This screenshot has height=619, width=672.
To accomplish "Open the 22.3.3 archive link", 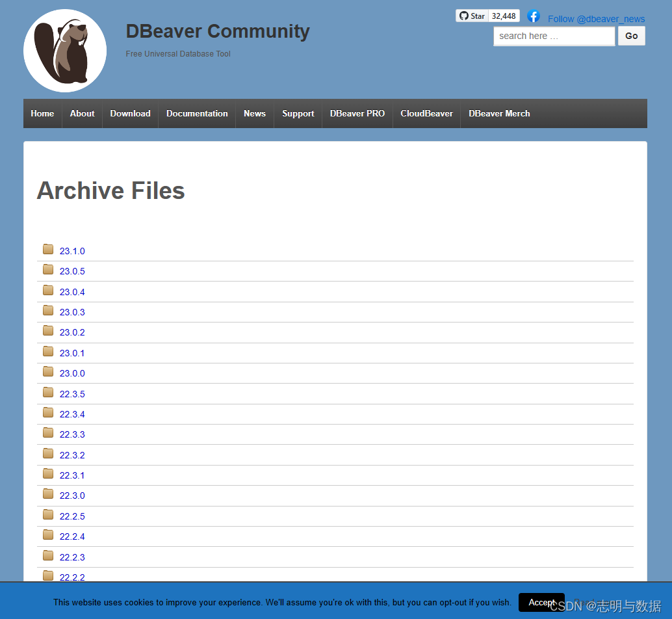I will pos(72,434).
